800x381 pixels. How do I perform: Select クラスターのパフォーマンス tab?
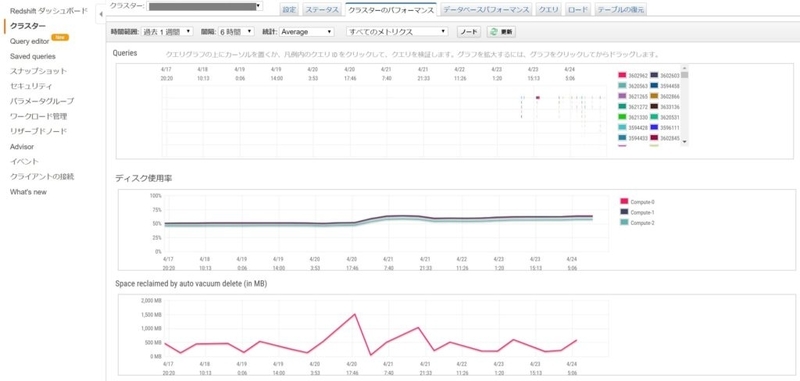[391, 10]
